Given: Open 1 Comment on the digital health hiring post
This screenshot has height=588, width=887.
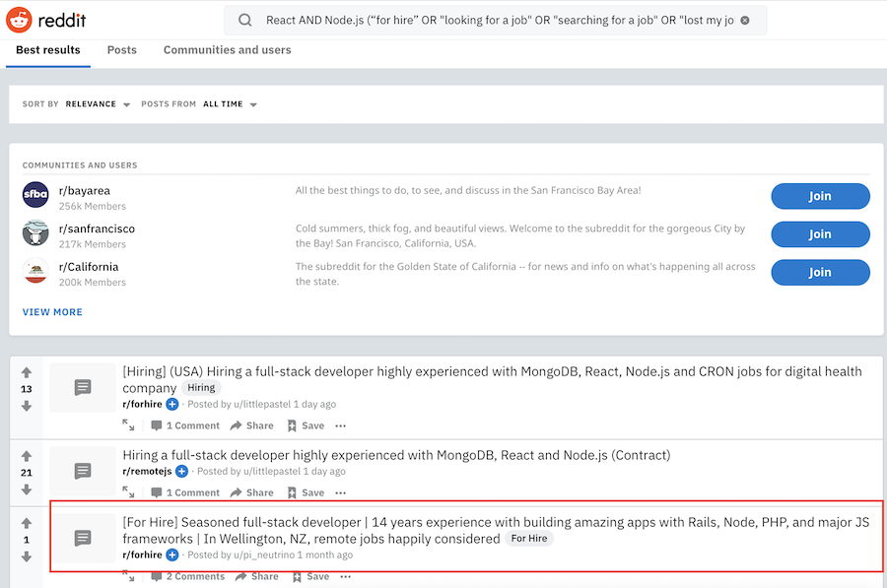Looking at the screenshot, I should [x=185, y=425].
